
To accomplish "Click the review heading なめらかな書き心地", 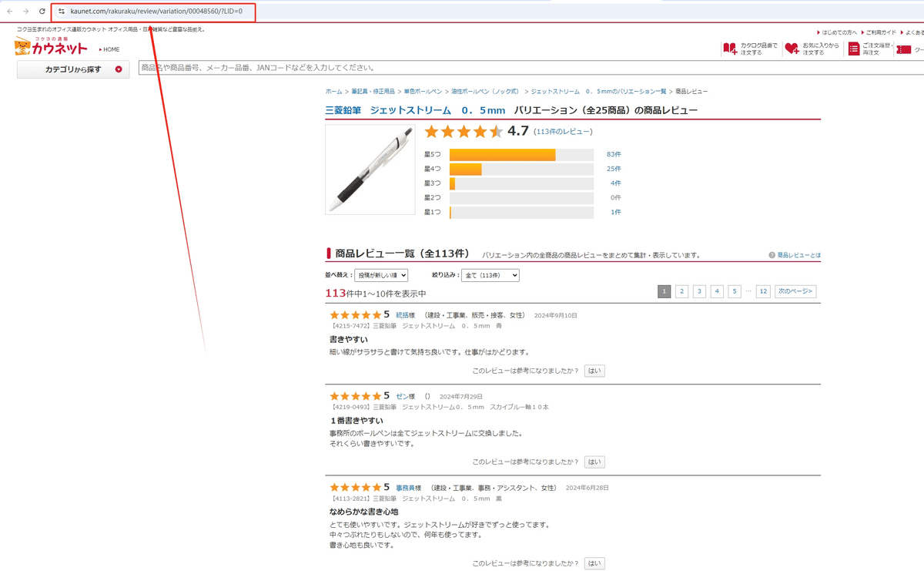I will (363, 512).
